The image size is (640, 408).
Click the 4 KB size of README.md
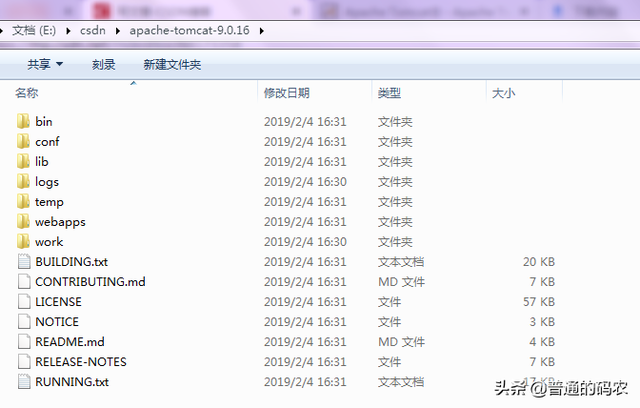(542, 341)
